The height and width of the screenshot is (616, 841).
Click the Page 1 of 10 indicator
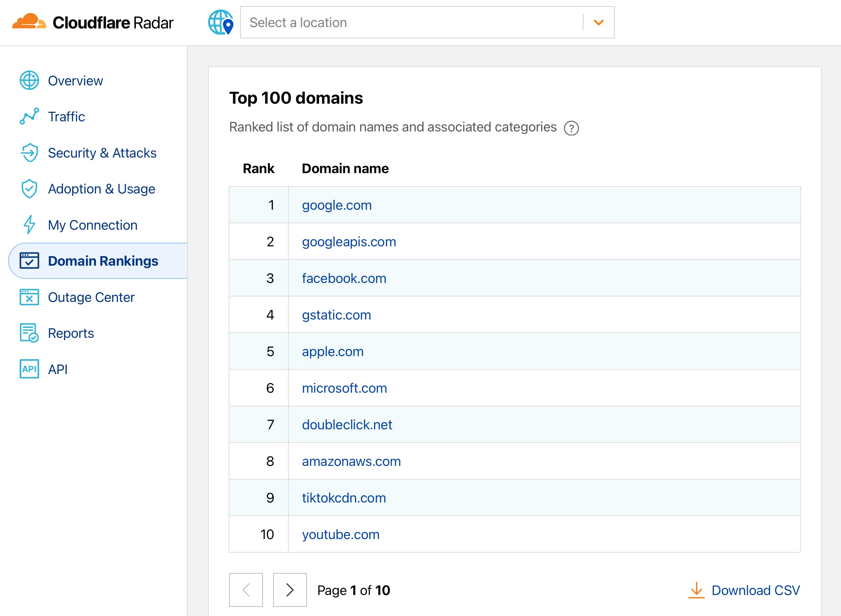(353, 590)
